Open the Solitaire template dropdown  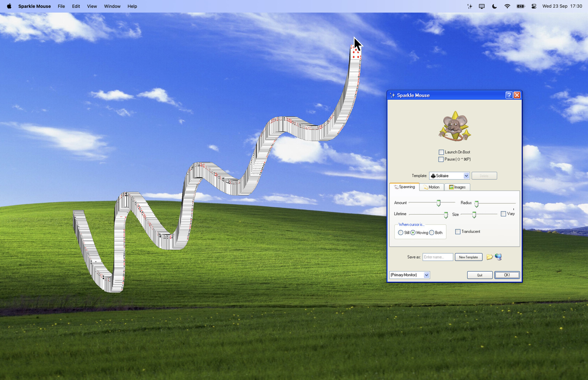click(x=449, y=176)
